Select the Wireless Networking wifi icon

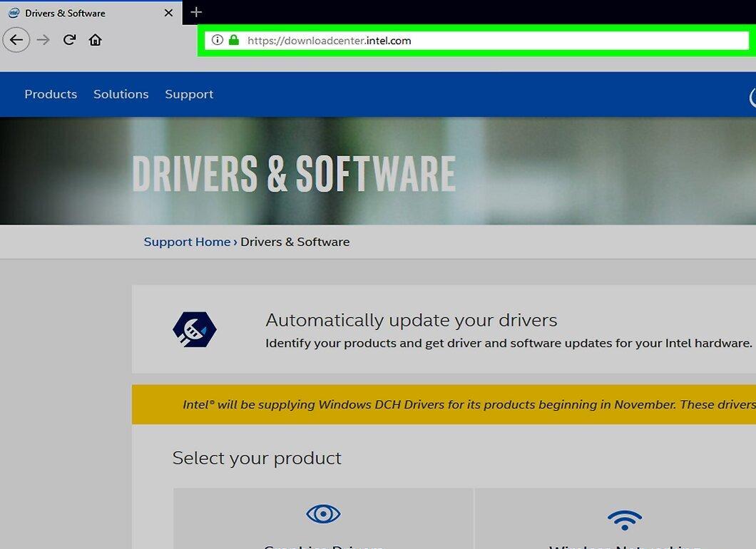tap(624, 520)
